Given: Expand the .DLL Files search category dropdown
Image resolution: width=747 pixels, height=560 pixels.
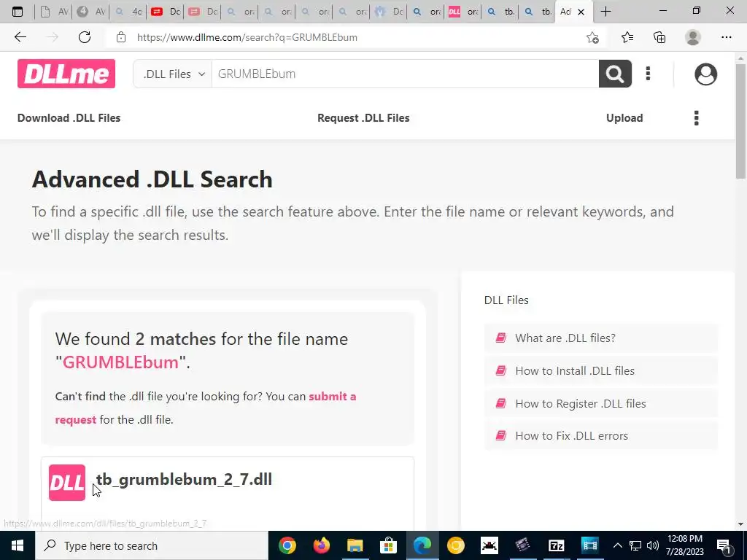Looking at the screenshot, I should pyautogui.click(x=173, y=74).
